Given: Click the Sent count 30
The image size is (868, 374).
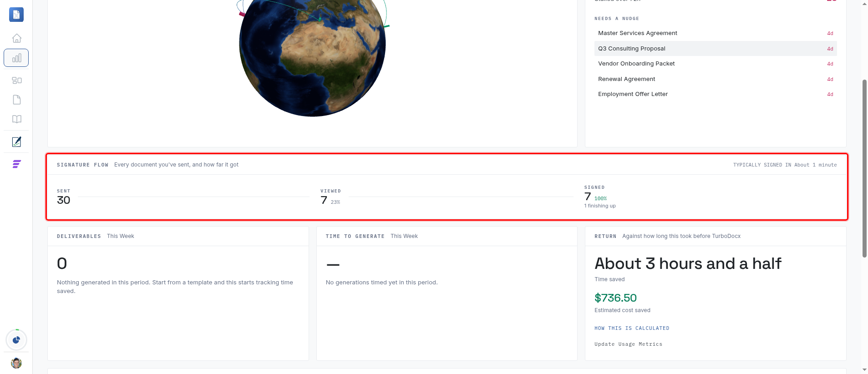Looking at the screenshot, I should click(x=64, y=200).
